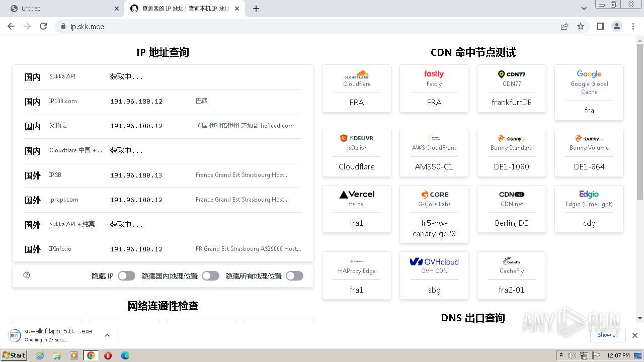Screen dimensions: 644x362
Task: Click IP138.com address 191.96.180.12
Action: [136, 102]
